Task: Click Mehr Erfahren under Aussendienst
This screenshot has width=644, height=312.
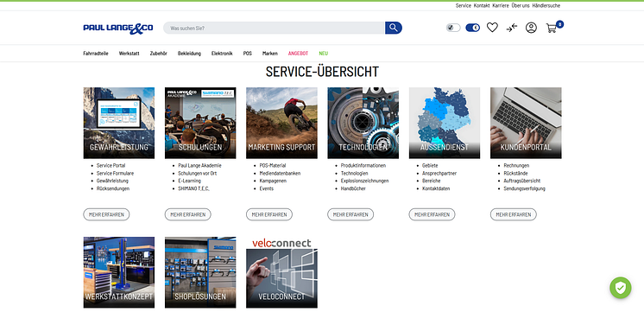Action: point(432,214)
